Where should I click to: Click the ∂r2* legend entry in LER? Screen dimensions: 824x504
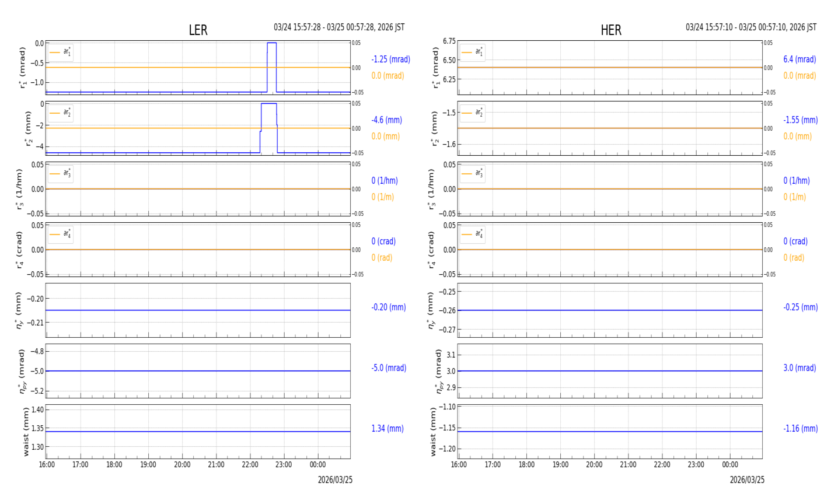coord(61,113)
